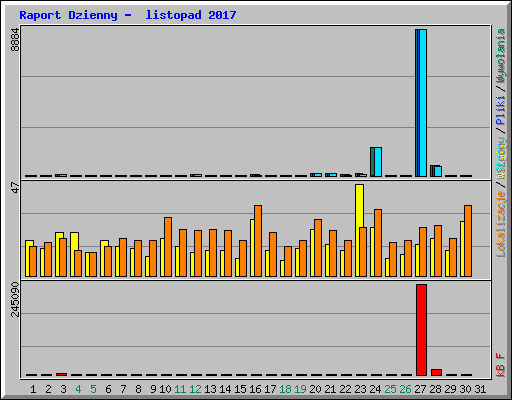Click the 'Lokalizacje' legend label

click(x=500, y=223)
